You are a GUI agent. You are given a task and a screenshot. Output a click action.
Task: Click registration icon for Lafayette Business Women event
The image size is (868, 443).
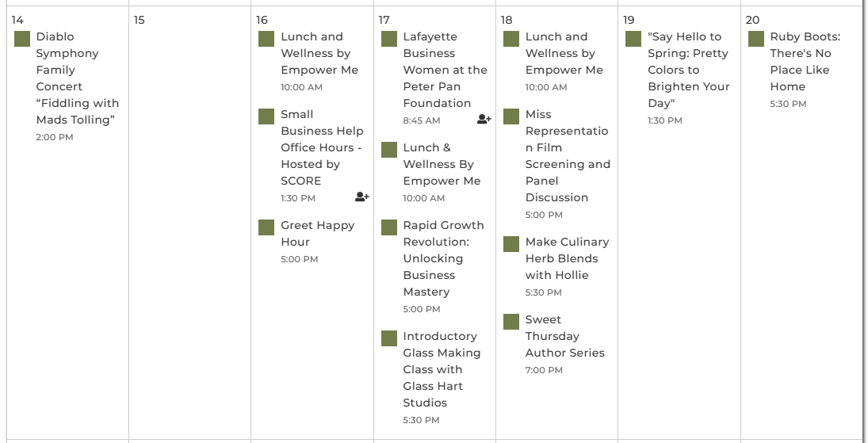[484, 120]
